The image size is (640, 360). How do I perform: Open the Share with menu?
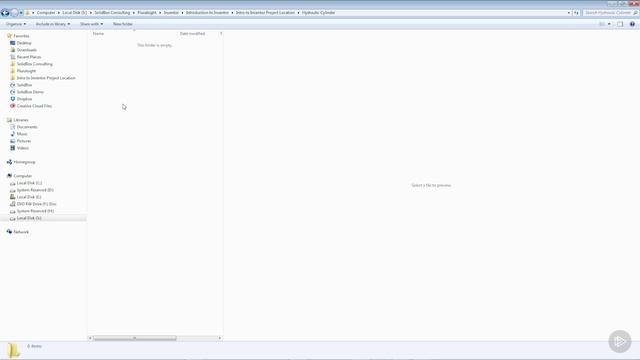pos(91,24)
